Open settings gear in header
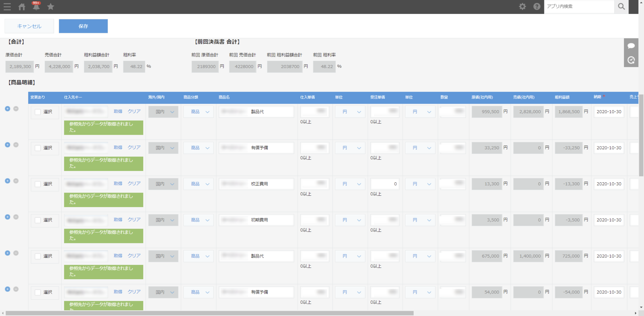This screenshot has width=644, height=316. [x=522, y=6]
